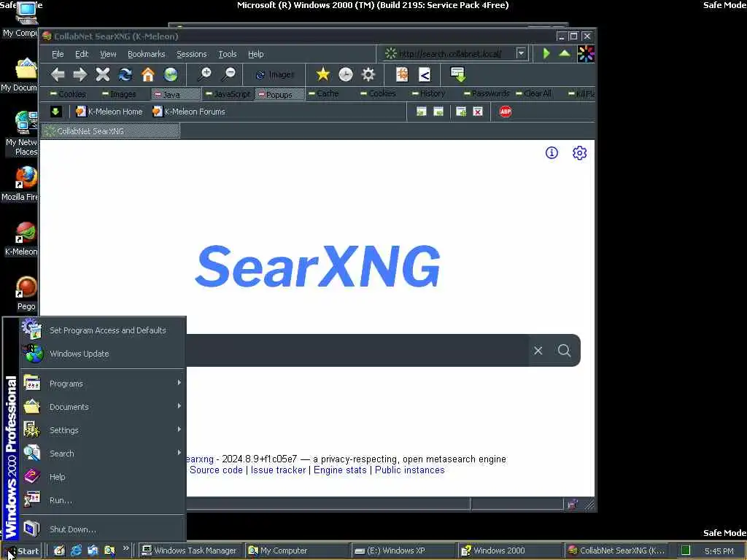Zoom out with the magnifier minus icon
This screenshot has width=747, height=560.
click(x=228, y=74)
